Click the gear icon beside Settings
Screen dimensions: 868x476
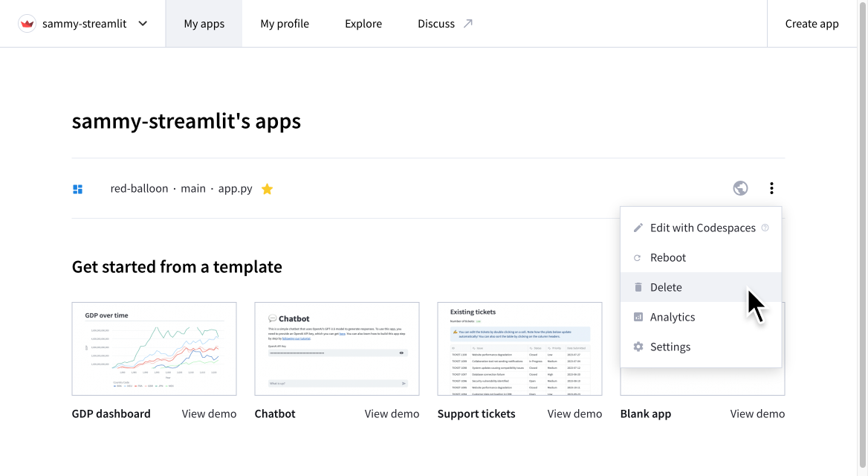(638, 347)
